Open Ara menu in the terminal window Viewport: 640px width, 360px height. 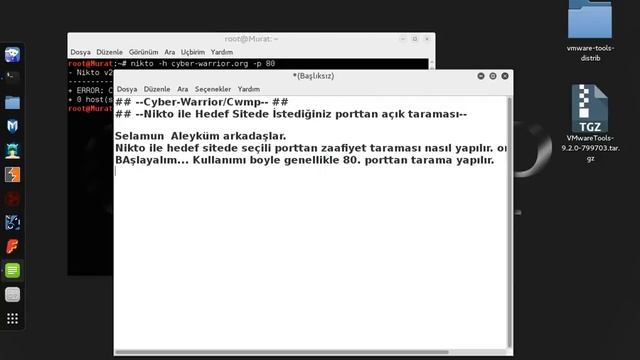pos(169,52)
